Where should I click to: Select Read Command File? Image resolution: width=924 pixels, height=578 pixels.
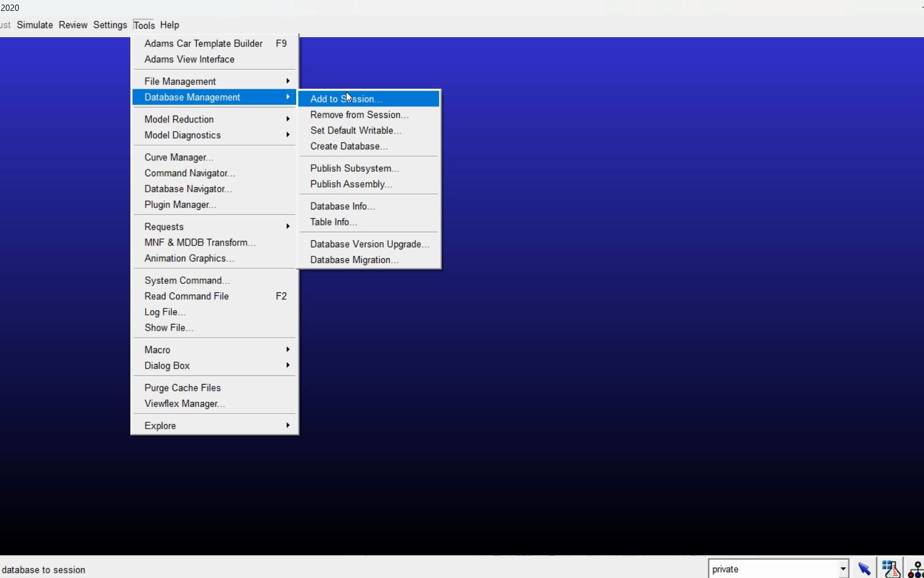tap(214, 296)
